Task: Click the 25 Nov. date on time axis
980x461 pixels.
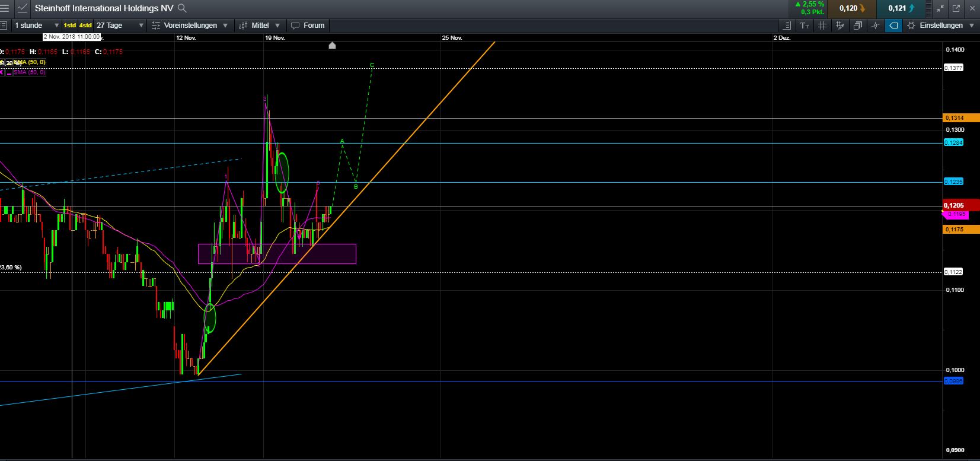Action: (x=452, y=37)
